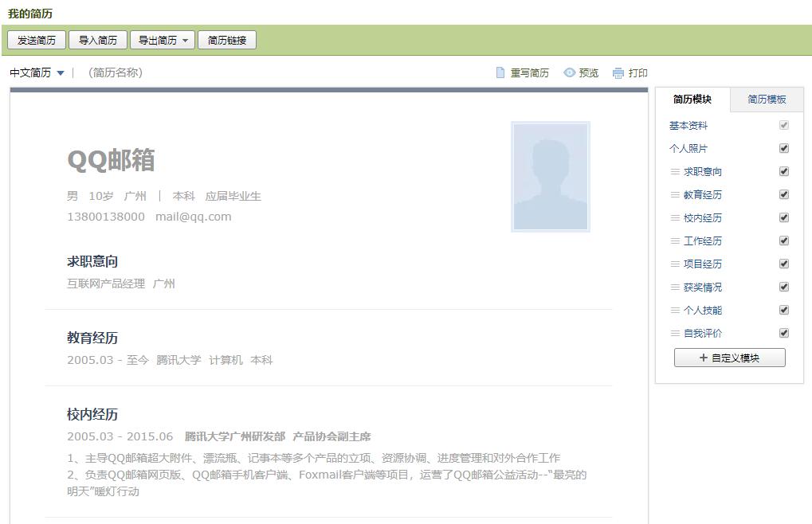Click the 重写简历 rewrite icon
The width and height of the screenshot is (812, 524).
(x=500, y=72)
